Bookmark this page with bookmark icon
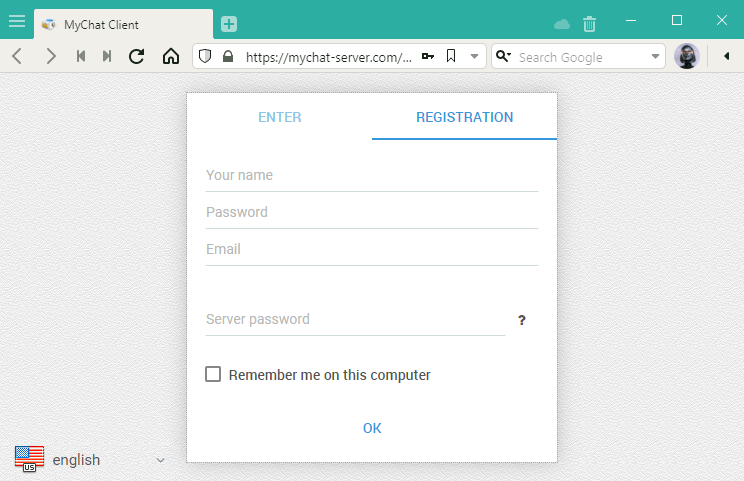Viewport: 744px width, 481px height. 451,57
